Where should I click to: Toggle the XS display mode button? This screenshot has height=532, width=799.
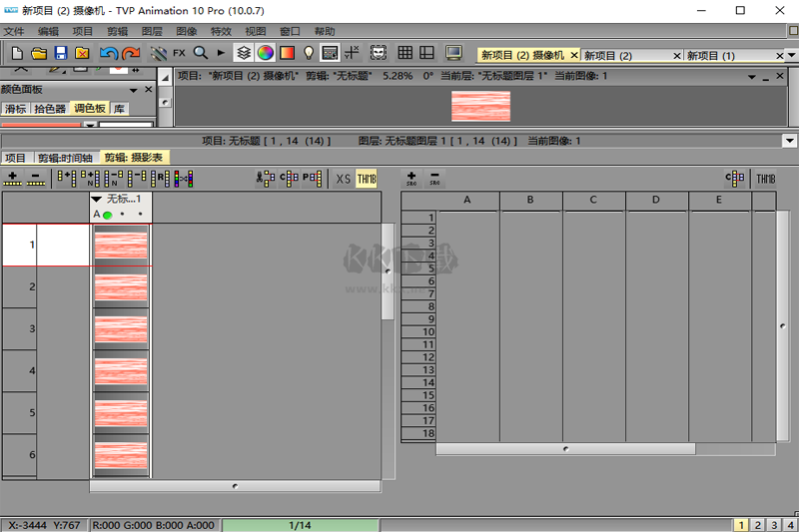(343, 179)
